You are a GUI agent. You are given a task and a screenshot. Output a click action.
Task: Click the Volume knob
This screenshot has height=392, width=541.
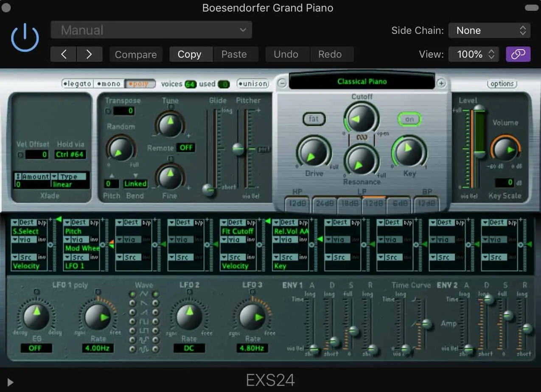(x=505, y=149)
